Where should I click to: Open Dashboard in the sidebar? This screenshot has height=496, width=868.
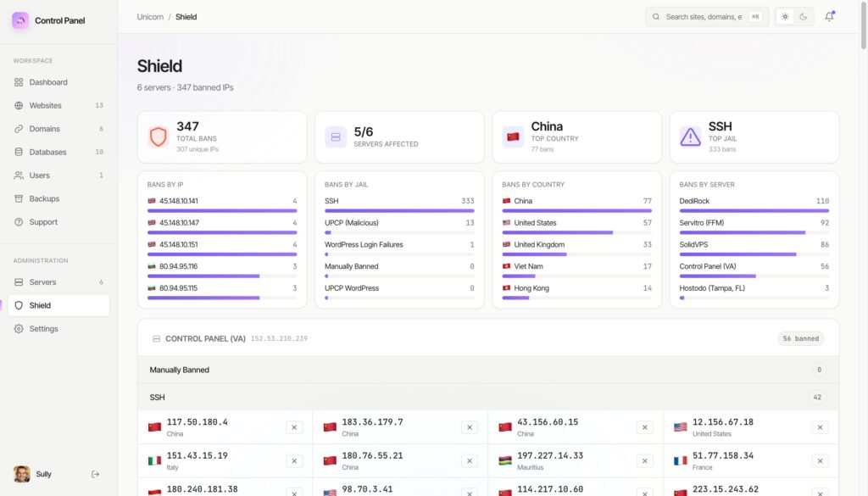pyautogui.click(x=58, y=82)
